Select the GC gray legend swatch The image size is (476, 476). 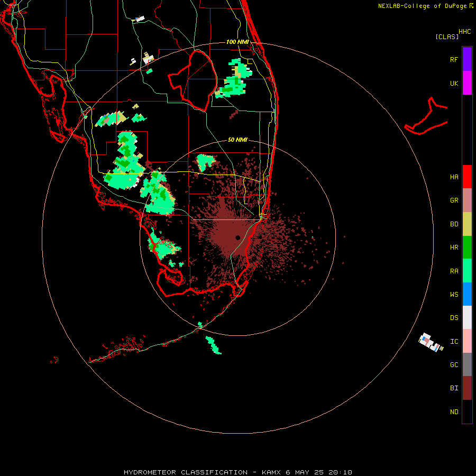coord(467,364)
